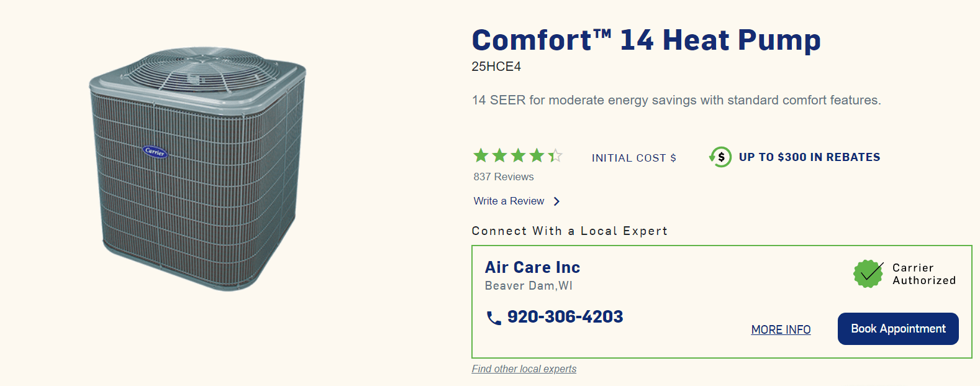Viewport: 980px width, 386px height.
Task: Click the green rebate dollar icon
Action: pos(720,157)
